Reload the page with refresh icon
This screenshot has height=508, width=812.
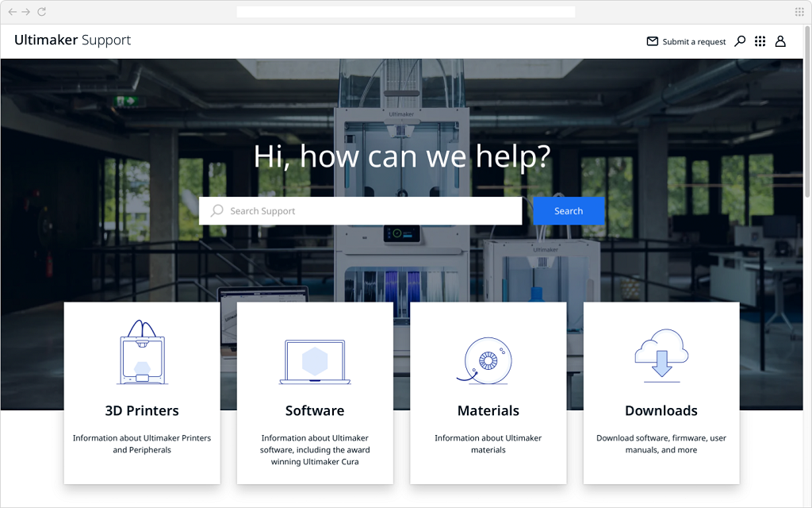[x=41, y=12]
